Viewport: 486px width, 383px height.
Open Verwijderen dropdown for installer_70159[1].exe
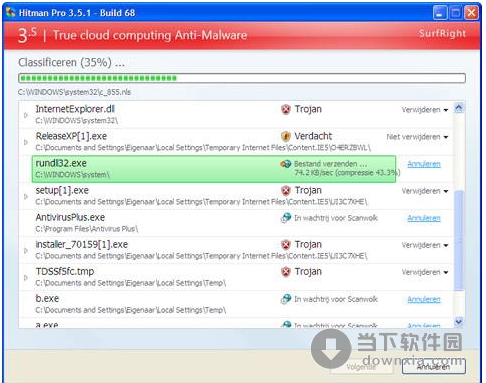[425, 245]
